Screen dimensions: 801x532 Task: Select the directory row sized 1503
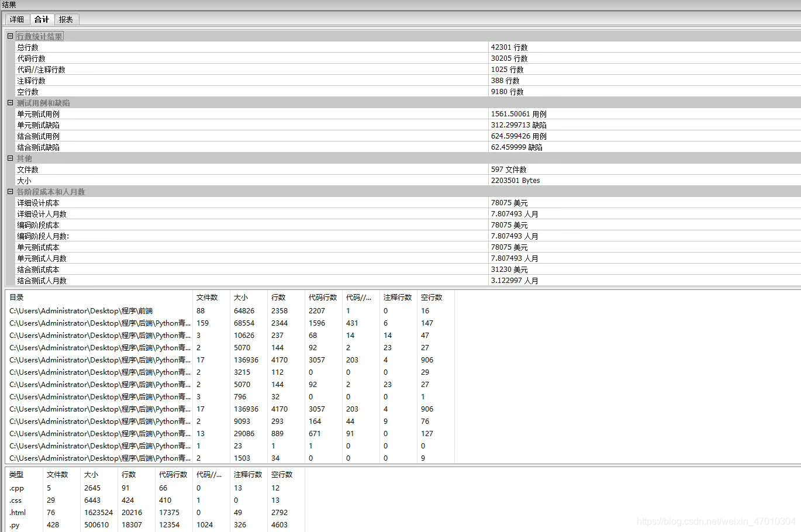(230, 458)
